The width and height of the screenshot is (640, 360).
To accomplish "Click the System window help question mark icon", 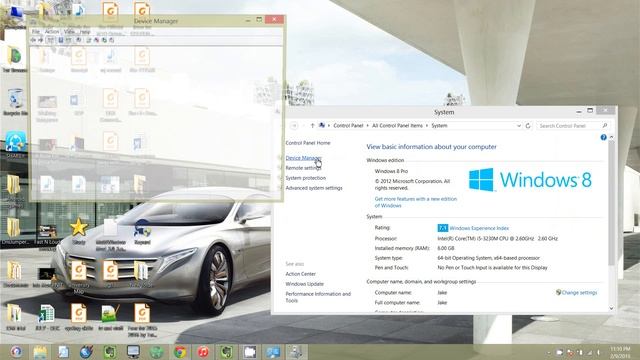I will [603, 138].
